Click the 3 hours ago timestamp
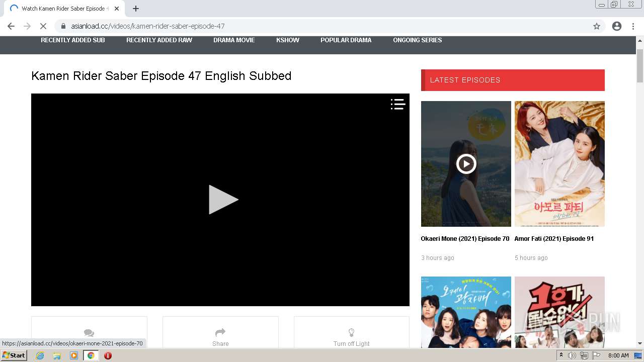644x362 pixels. tap(438, 258)
